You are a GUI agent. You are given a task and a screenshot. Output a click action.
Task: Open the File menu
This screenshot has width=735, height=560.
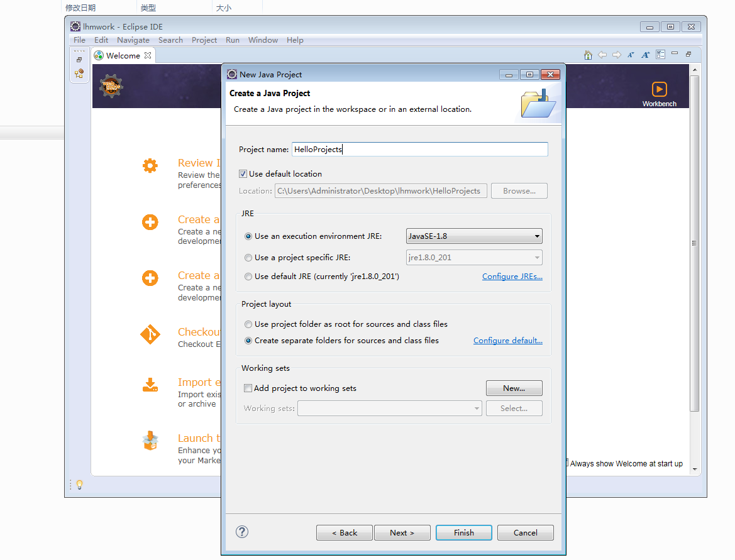[79, 40]
